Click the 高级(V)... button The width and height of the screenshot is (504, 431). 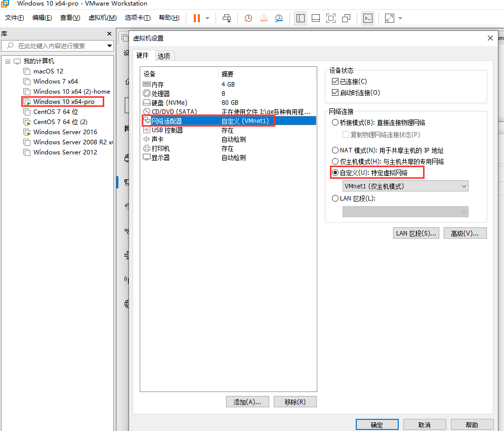[465, 233]
